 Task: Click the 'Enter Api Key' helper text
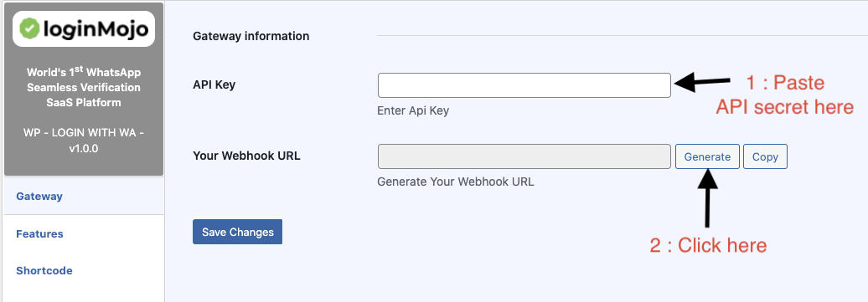pyautogui.click(x=413, y=110)
